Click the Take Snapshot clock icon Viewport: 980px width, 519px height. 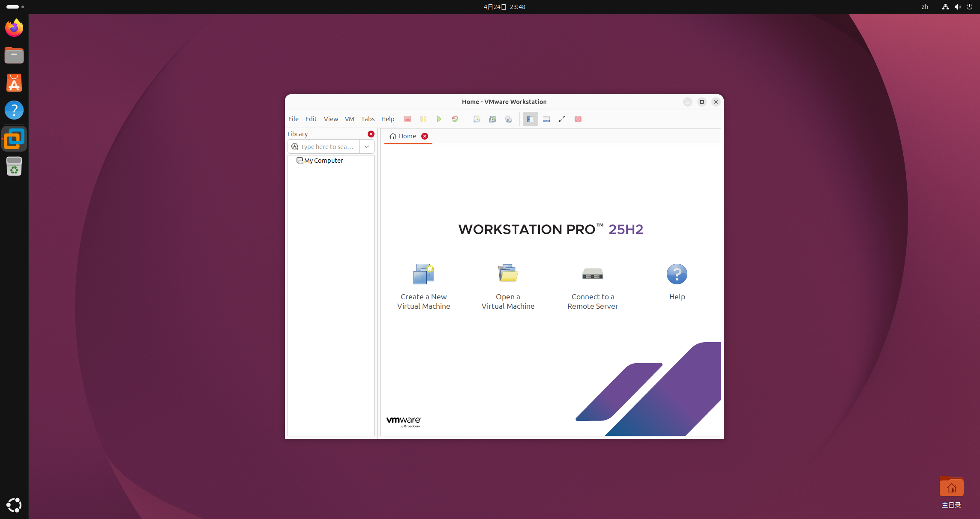(477, 119)
